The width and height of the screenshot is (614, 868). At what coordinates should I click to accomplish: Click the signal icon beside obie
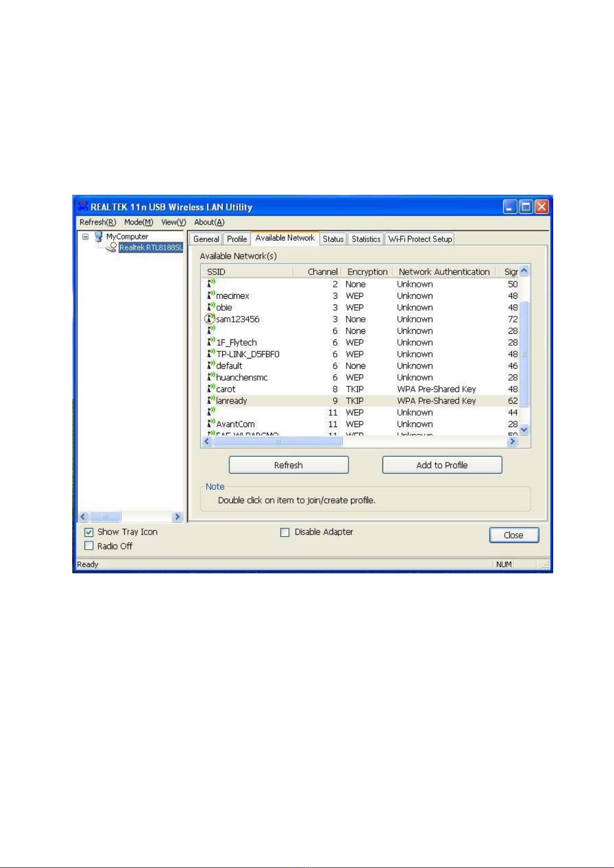coord(211,307)
